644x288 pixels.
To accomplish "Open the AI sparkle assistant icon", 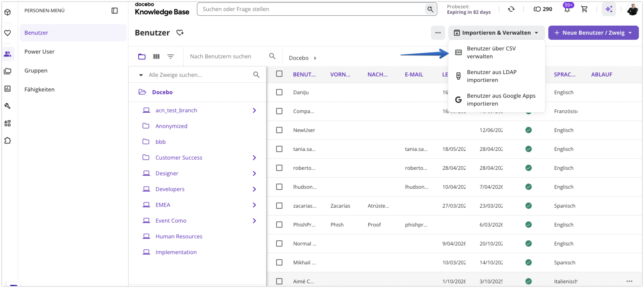I will pyautogui.click(x=609, y=9).
